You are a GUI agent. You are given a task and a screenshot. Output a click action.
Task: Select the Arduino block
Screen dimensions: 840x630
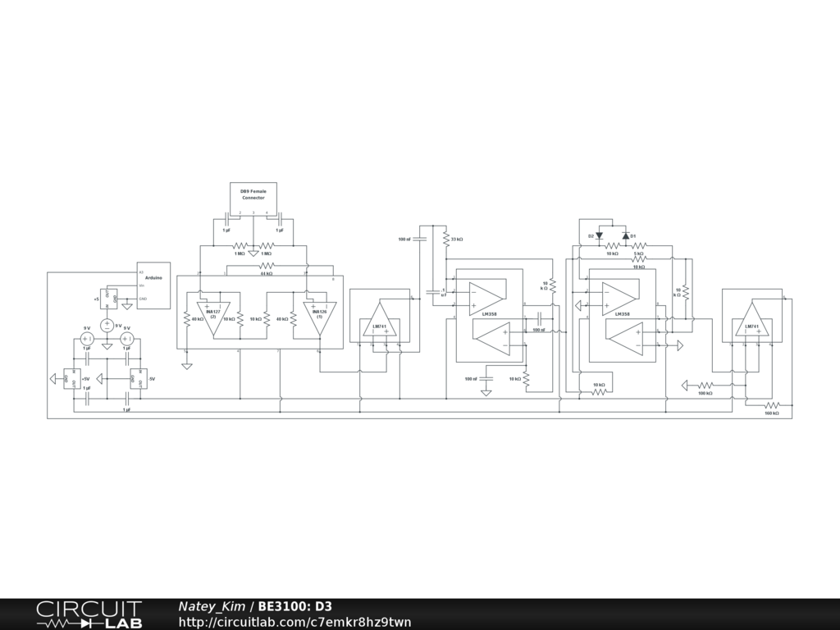pos(153,285)
